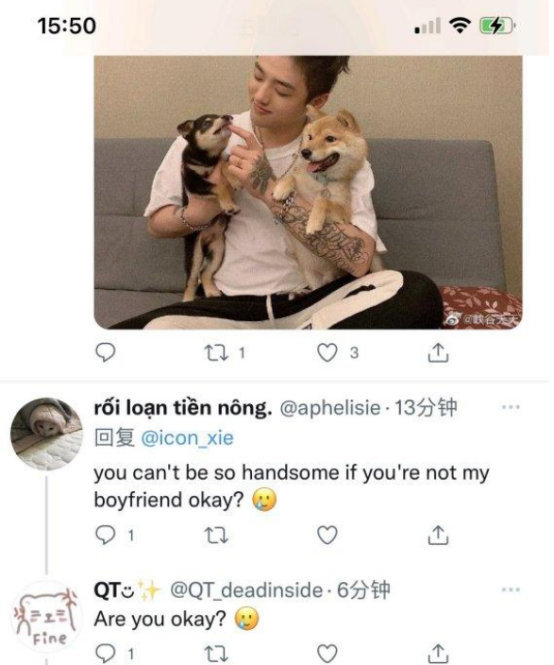The width and height of the screenshot is (554, 665).
Task: Open rối loạn tiền nông profile picture
Action: [46, 433]
